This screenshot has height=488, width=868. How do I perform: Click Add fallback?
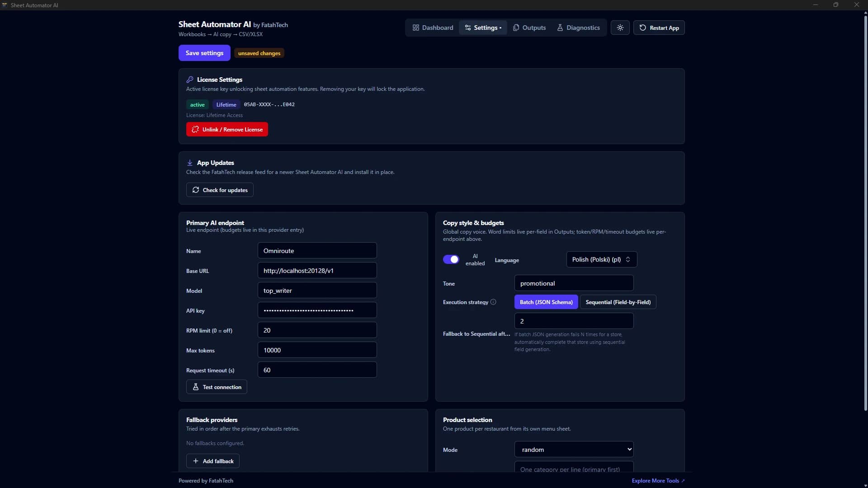[x=213, y=461]
